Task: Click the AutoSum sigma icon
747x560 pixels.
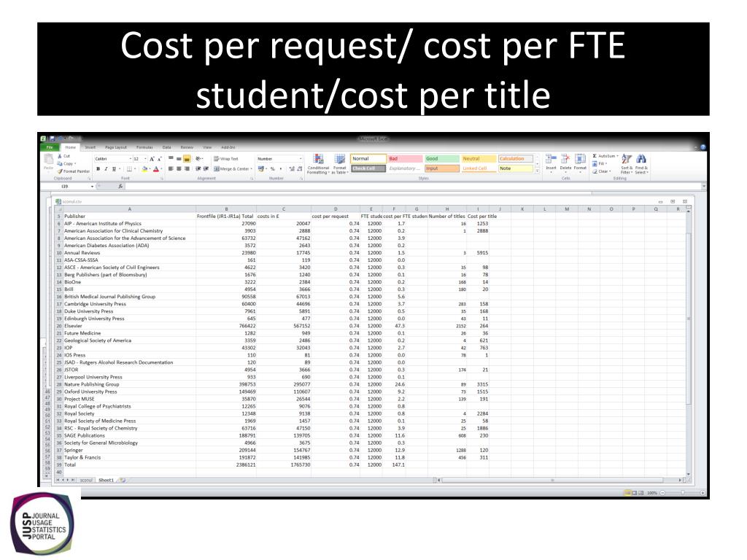Action: 595,156
